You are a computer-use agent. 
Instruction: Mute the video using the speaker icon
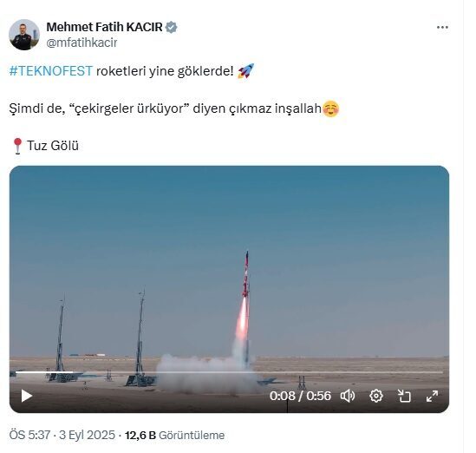click(348, 396)
